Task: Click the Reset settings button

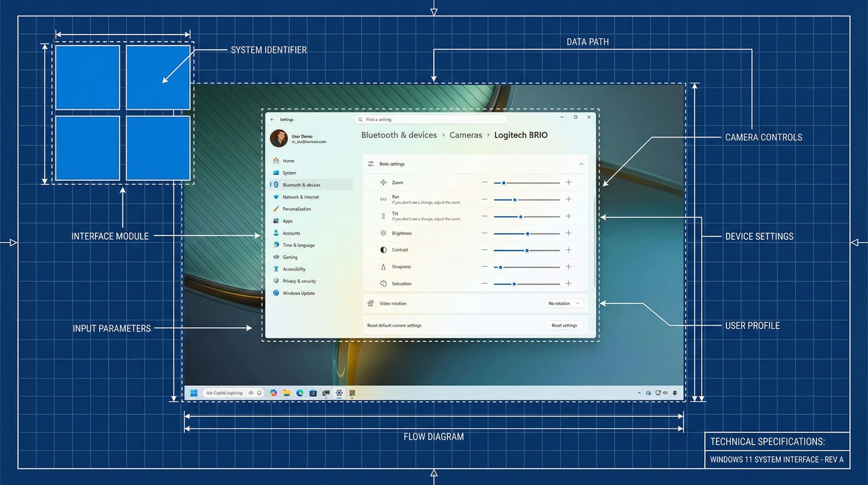Action: pos(564,325)
